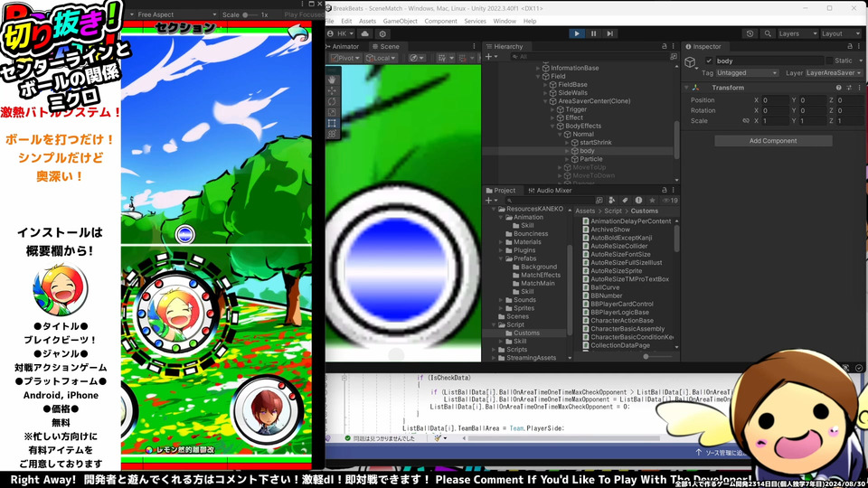
Task: Click the Play button
Action: 577,33
